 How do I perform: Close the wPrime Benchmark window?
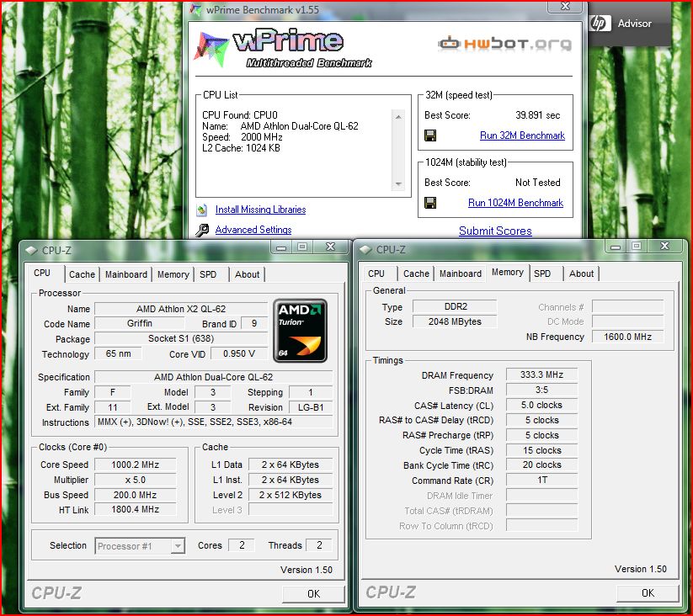(565, 6)
